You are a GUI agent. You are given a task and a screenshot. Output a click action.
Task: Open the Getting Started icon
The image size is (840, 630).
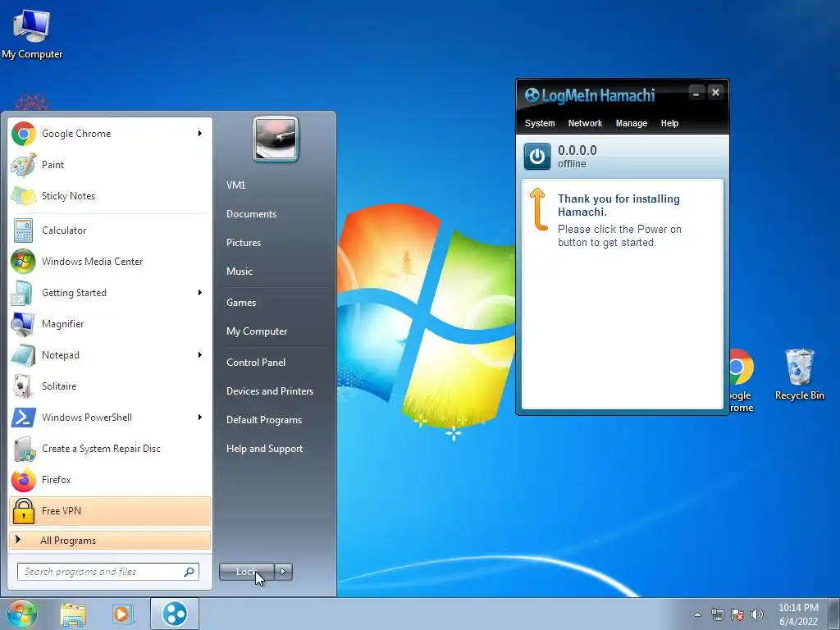(x=24, y=293)
